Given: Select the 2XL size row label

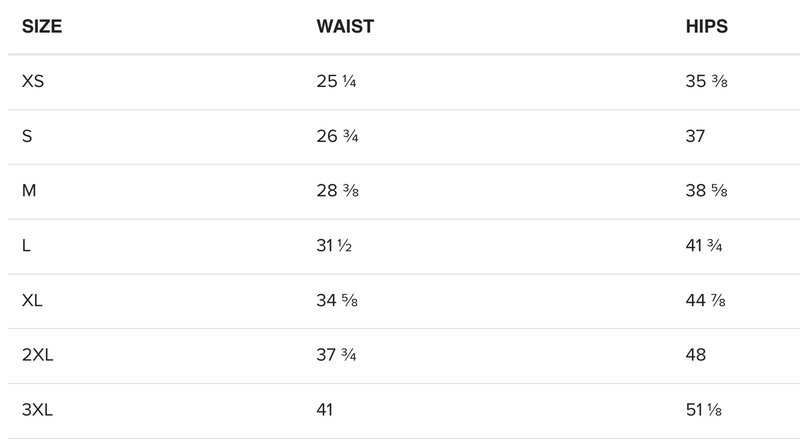Looking at the screenshot, I should pyautogui.click(x=37, y=355).
